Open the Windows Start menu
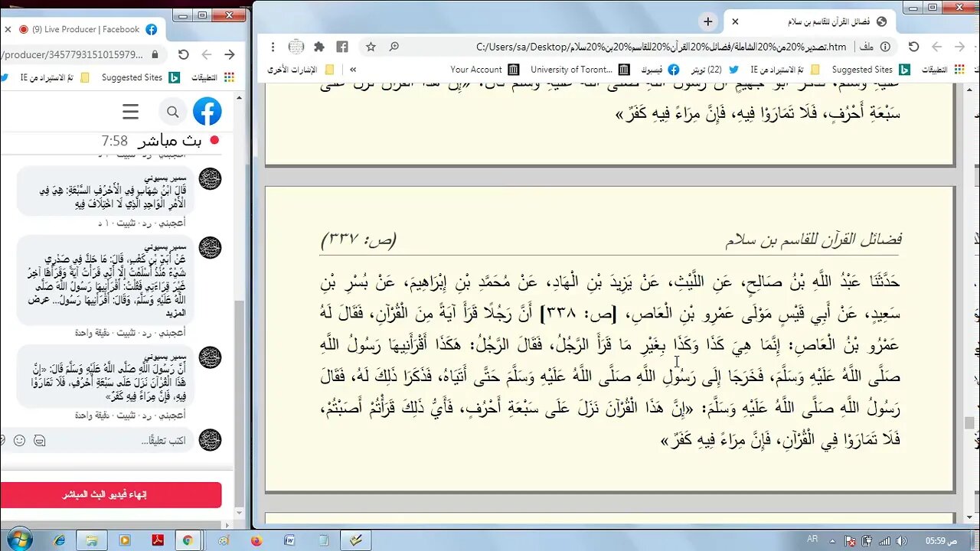 point(19,540)
